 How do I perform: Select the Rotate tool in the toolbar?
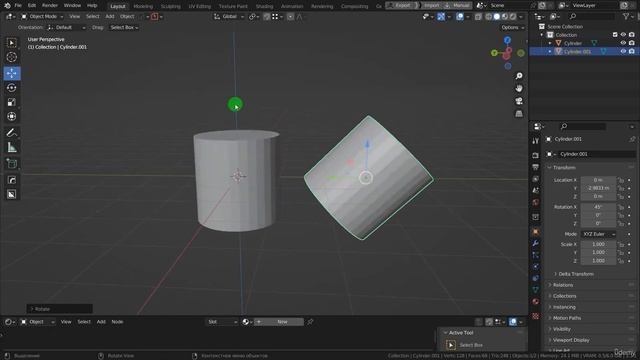(11, 88)
